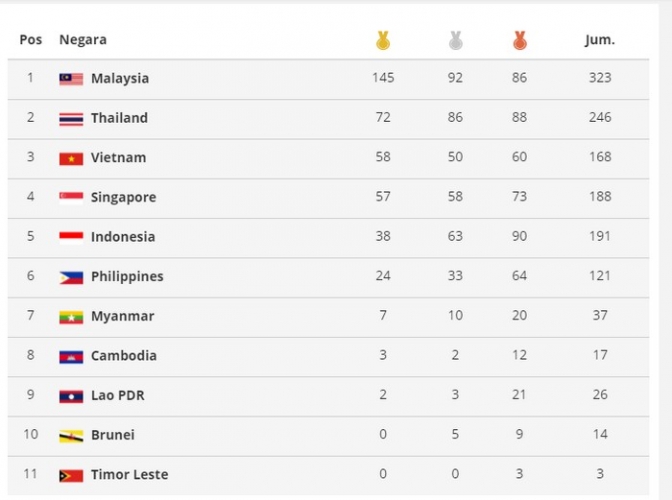This screenshot has width=672, height=500.
Task: Click Malaysia's total of 323 medals
Action: click(600, 78)
